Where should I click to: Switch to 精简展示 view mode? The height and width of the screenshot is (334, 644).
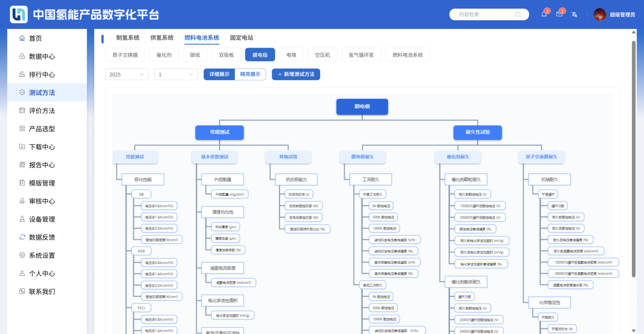click(250, 75)
